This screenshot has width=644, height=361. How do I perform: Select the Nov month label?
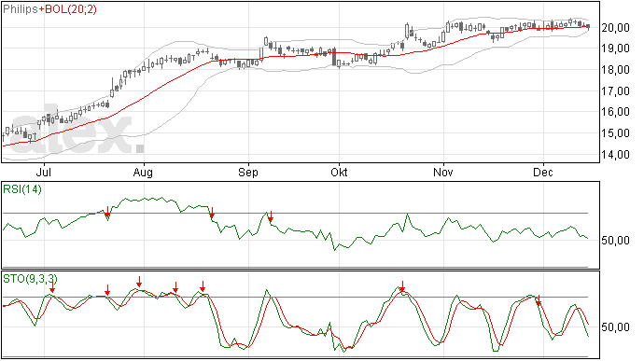(x=443, y=173)
